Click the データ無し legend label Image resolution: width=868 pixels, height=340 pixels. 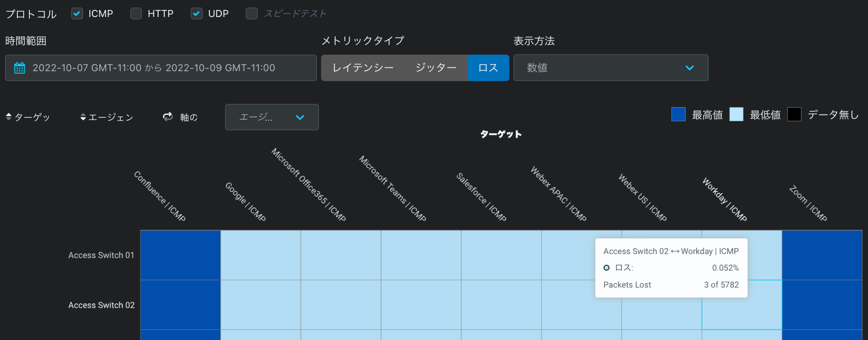tap(833, 115)
